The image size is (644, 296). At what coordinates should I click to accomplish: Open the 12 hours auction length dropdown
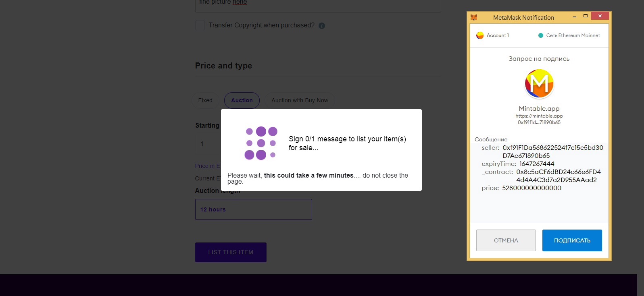[253, 209]
